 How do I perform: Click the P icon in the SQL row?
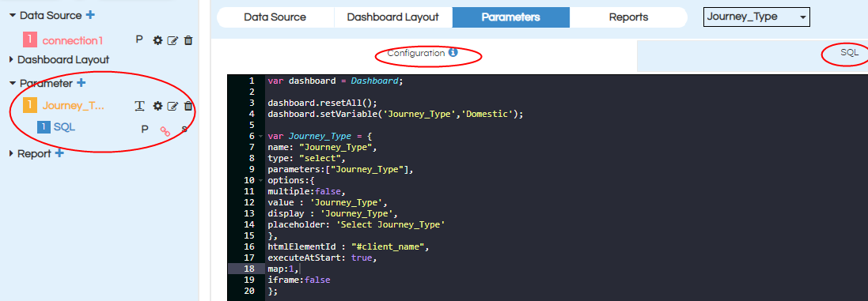[x=145, y=130]
